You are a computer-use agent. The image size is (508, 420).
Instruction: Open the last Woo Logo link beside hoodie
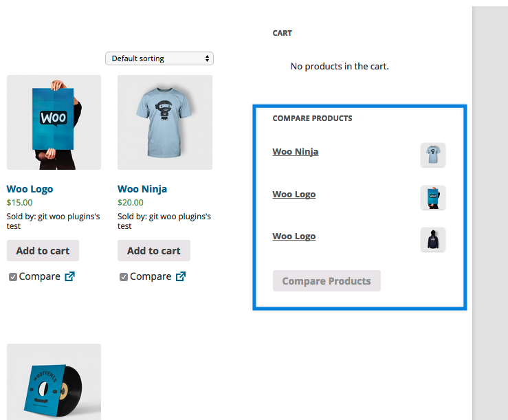(294, 236)
